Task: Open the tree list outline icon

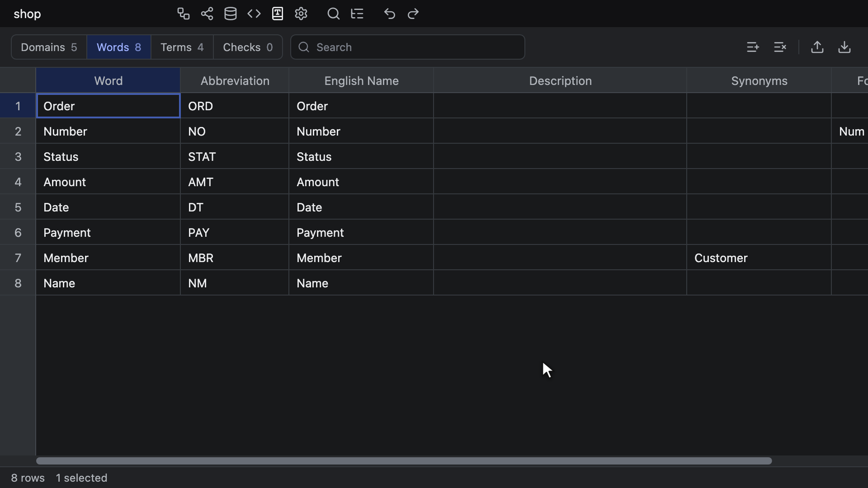Action: tap(357, 14)
